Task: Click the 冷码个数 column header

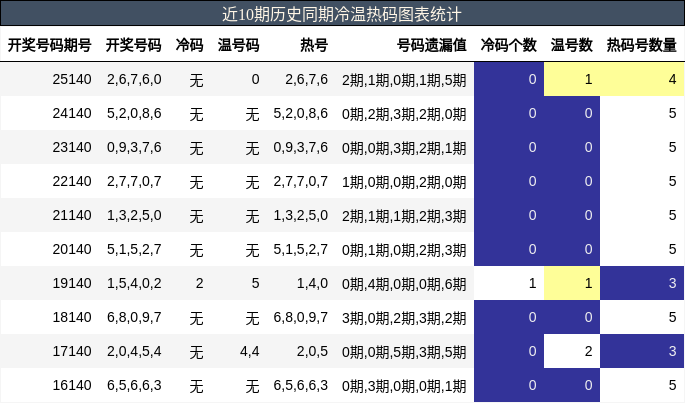Action: coord(509,45)
